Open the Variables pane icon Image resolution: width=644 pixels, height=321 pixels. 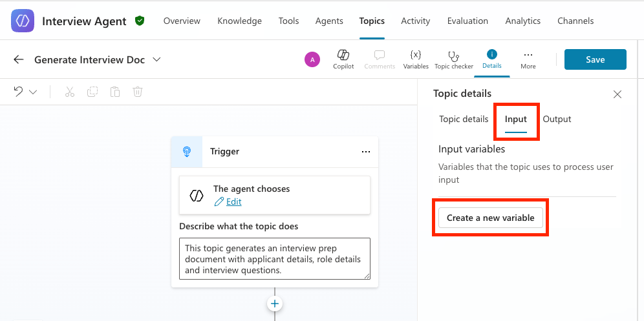pyautogui.click(x=416, y=55)
